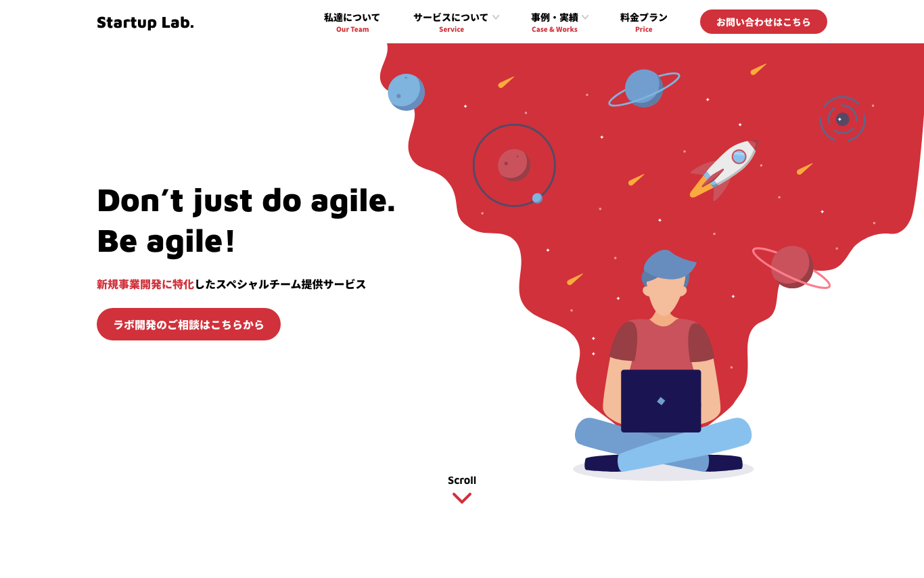Screen dimensions: 924x578
Task: Click the navy laptop in illustration
Action: pyautogui.click(x=661, y=401)
